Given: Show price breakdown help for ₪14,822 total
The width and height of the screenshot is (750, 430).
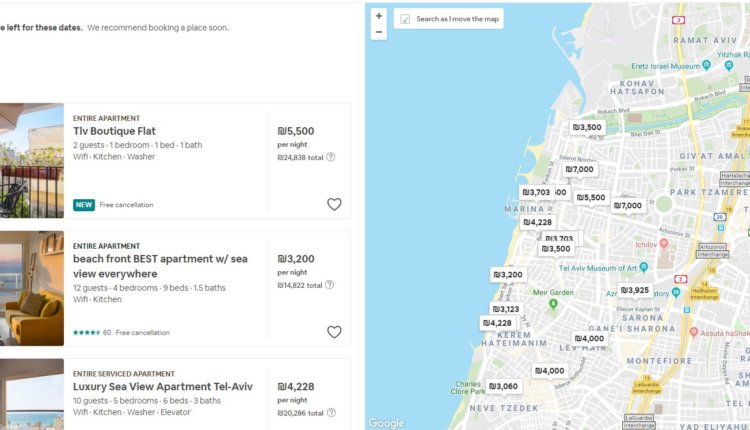Looking at the screenshot, I should (x=330, y=285).
